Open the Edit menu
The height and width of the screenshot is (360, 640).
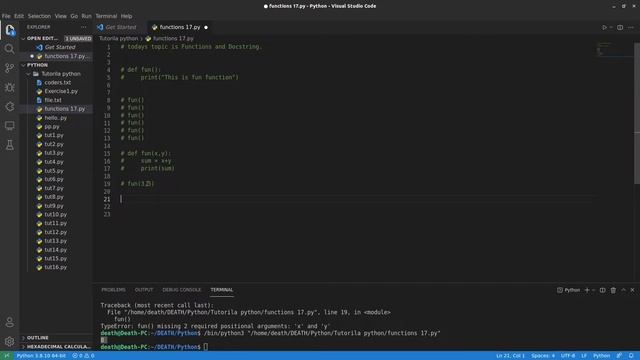coord(19,16)
